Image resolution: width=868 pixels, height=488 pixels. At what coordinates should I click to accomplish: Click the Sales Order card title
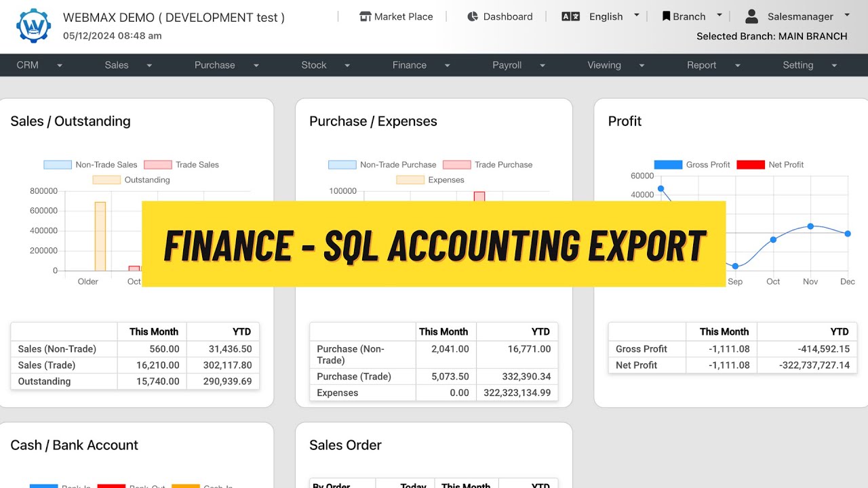345,445
